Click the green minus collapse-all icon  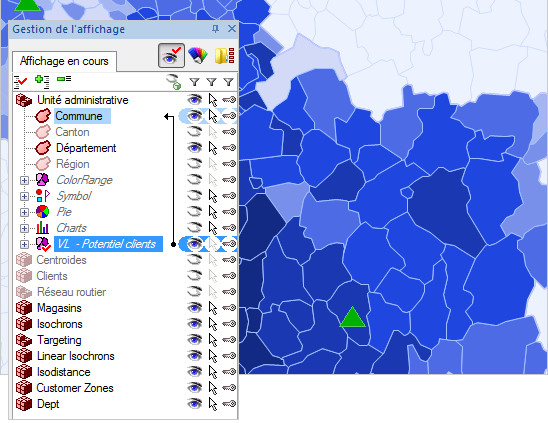pos(64,79)
